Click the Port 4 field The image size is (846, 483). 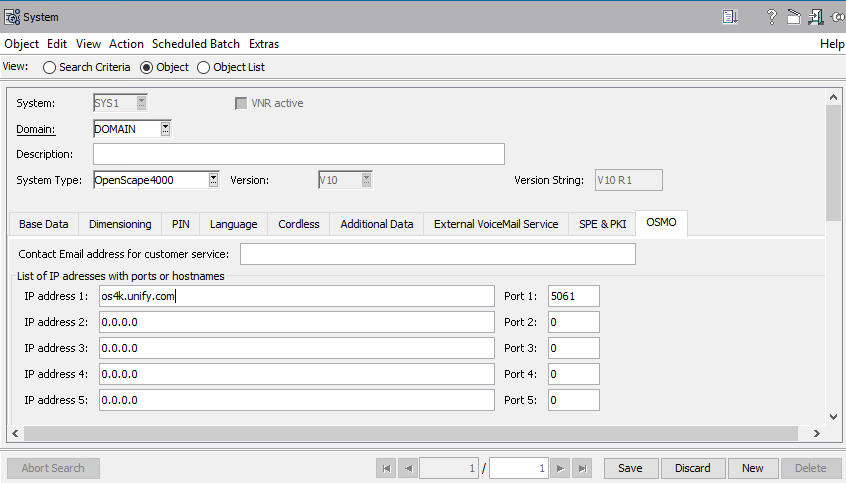(574, 374)
